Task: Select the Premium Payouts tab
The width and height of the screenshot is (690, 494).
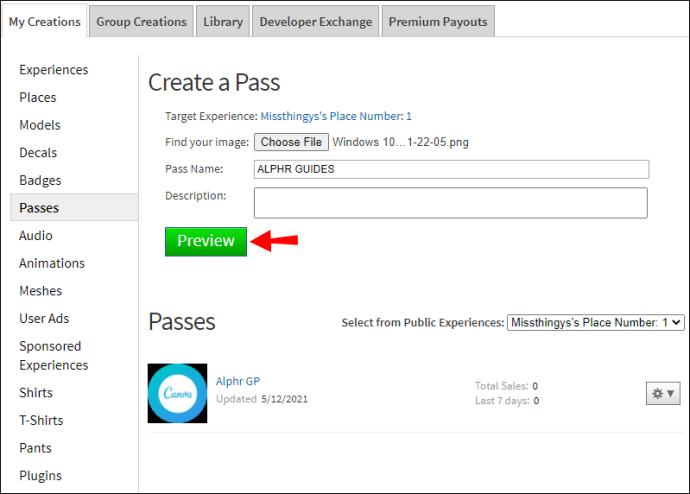Action: [438, 22]
